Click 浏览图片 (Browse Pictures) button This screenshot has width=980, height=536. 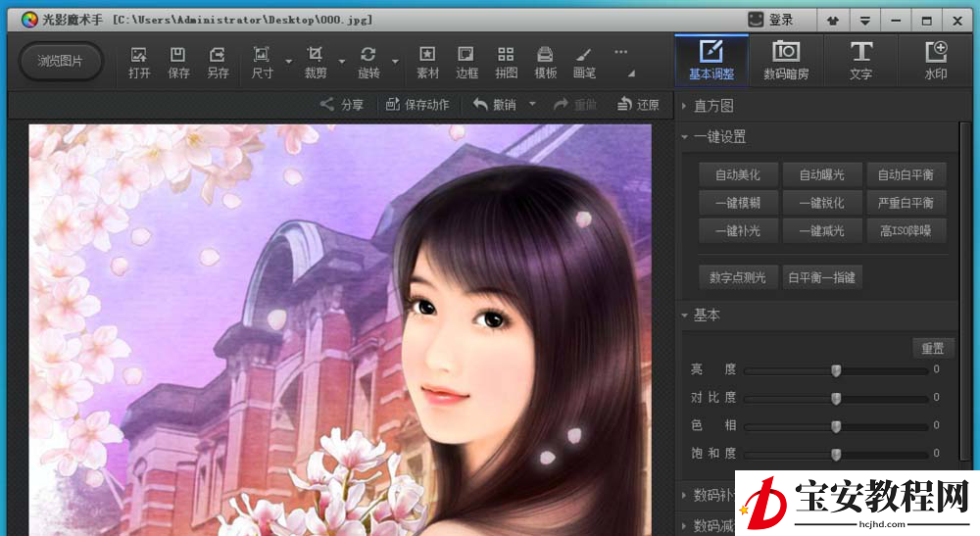pos(60,61)
